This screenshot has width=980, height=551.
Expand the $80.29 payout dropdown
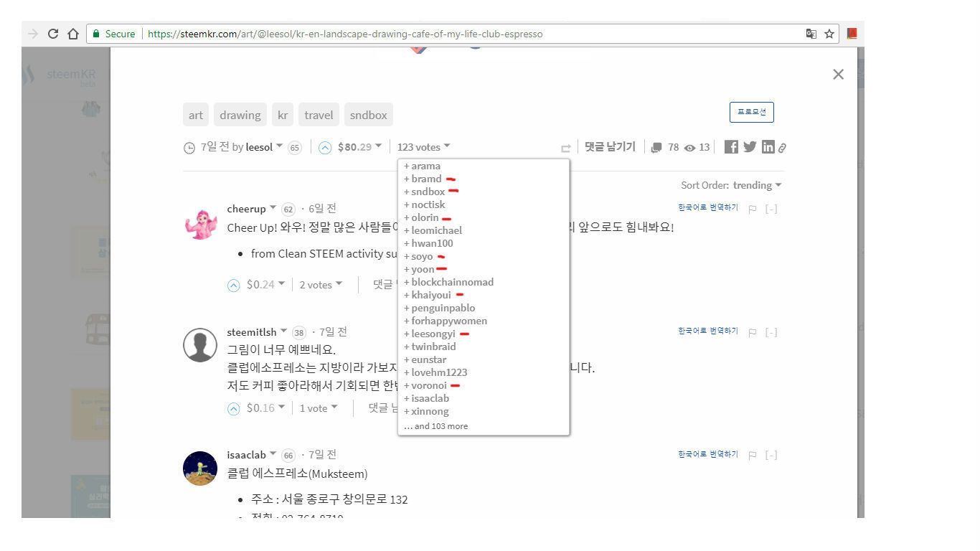[357, 146]
